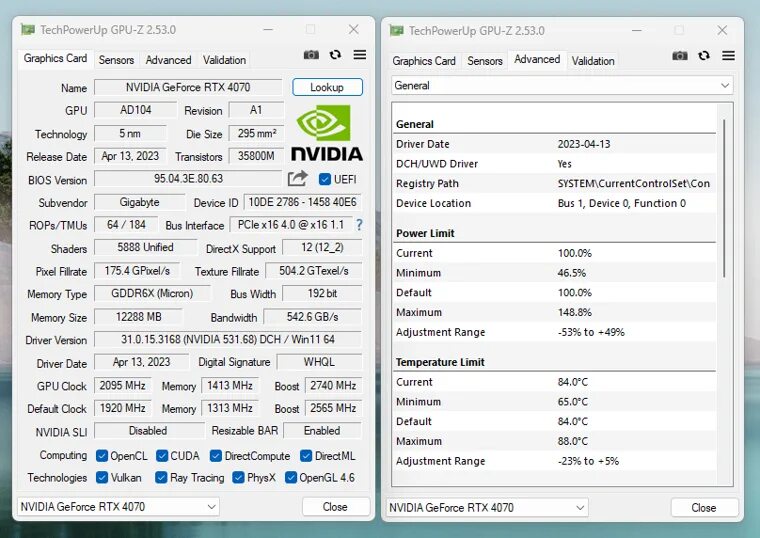760x538 pixels.
Task: Click the GPU-Z app icon in left title bar
Action: [28, 30]
